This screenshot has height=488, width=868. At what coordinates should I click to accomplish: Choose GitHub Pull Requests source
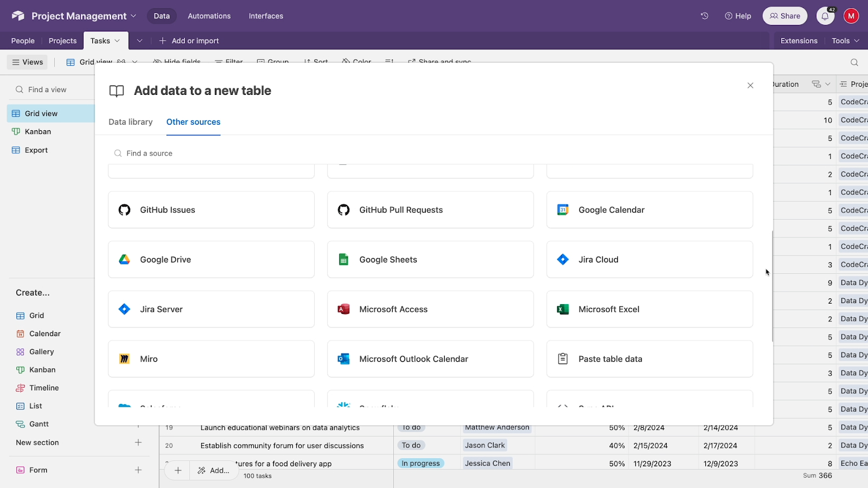click(x=430, y=210)
